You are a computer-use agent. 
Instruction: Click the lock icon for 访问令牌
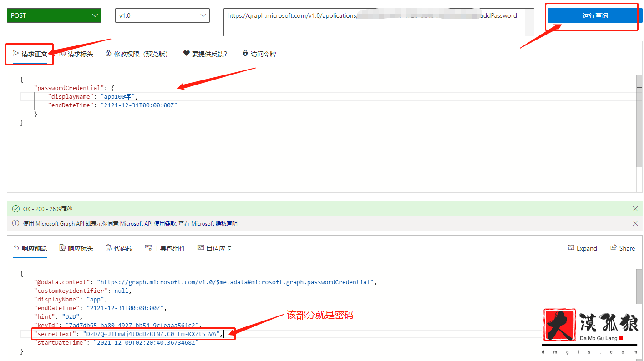click(x=245, y=54)
